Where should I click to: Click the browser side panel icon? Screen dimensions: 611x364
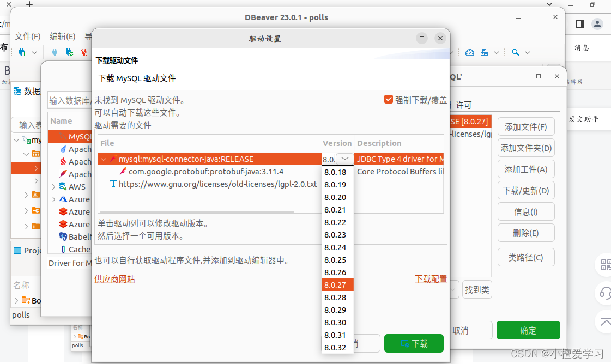coord(580,24)
